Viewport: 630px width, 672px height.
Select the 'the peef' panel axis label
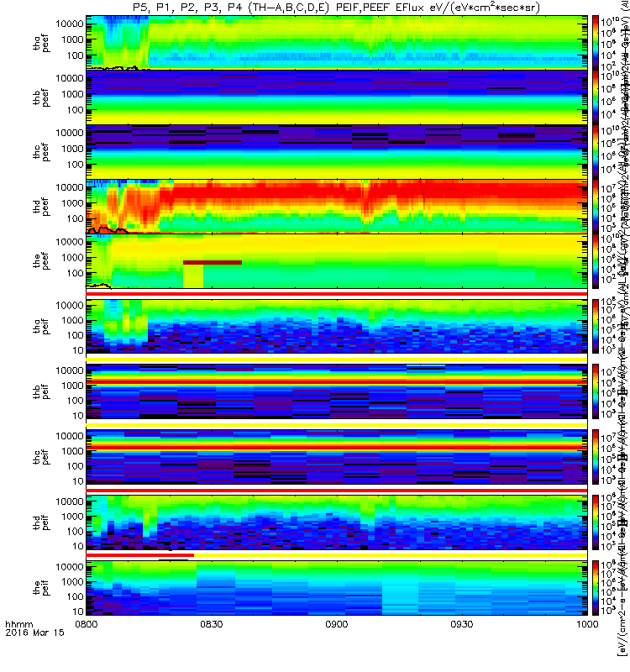pos(41,261)
